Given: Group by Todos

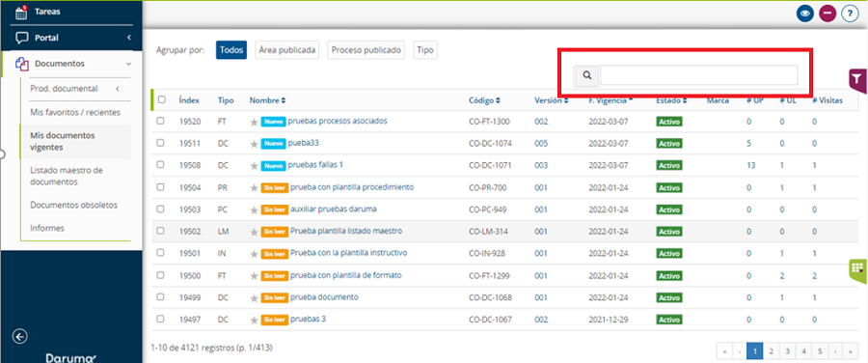Looking at the screenshot, I should (231, 50).
